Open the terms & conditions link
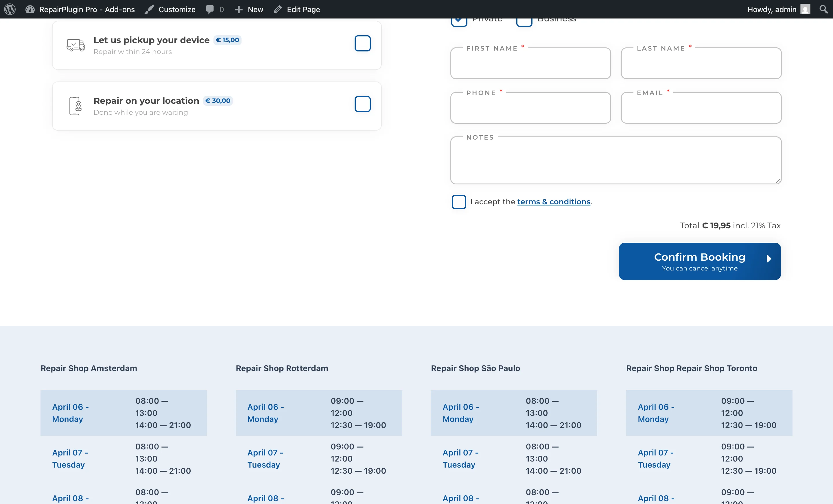Screen dimensions: 833x504 pos(553,201)
